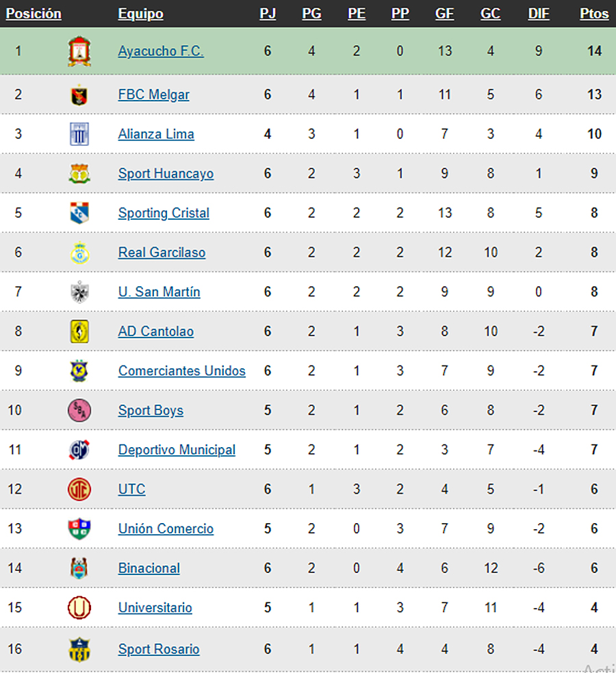Screen dimensions: 616x673
Task: Select the red UTC circular logo
Action: (x=79, y=490)
